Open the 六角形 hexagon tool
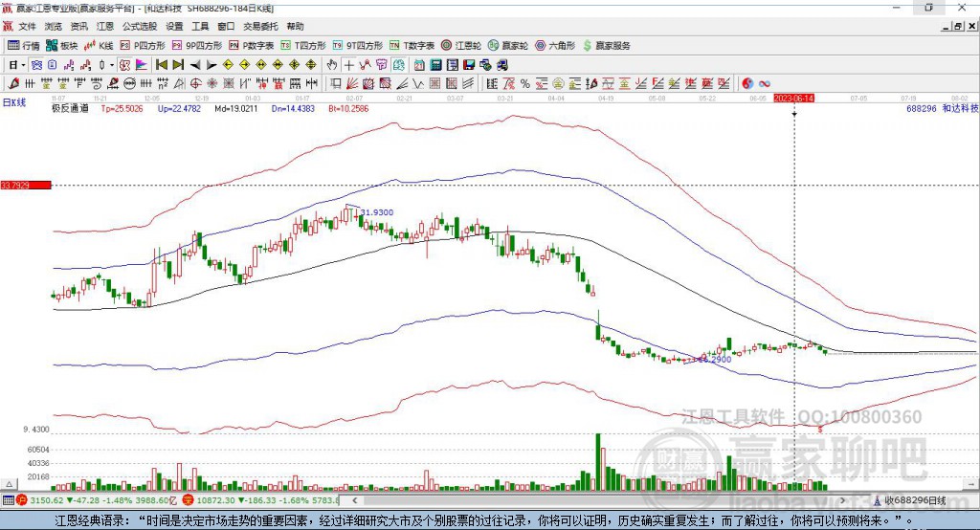Image resolution: width=980 pixels, height=530 pixels. tap(555, 46)
